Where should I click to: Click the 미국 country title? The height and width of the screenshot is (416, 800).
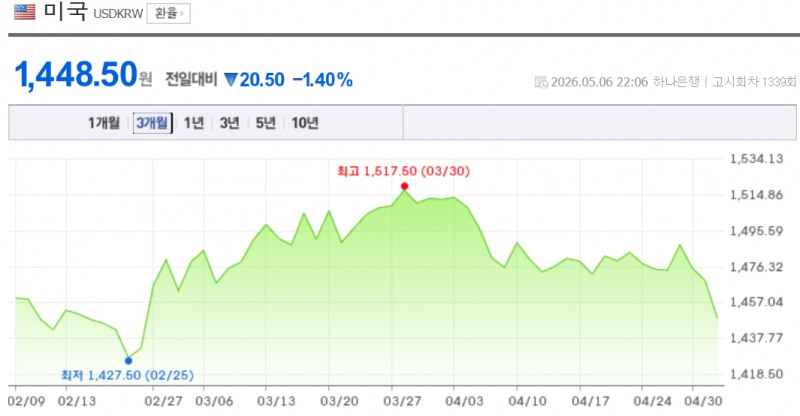[x=65, y=11]
